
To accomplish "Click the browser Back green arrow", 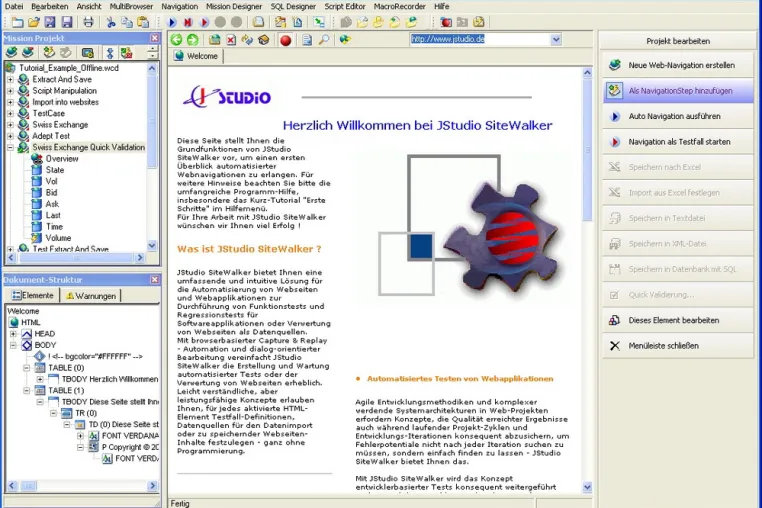I will tap(176, 40).
